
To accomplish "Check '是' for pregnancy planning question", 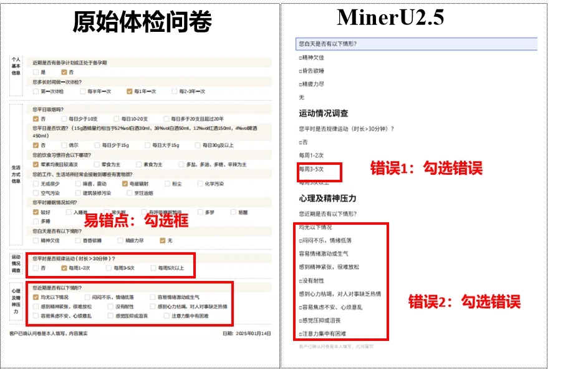I will [36, 72].
